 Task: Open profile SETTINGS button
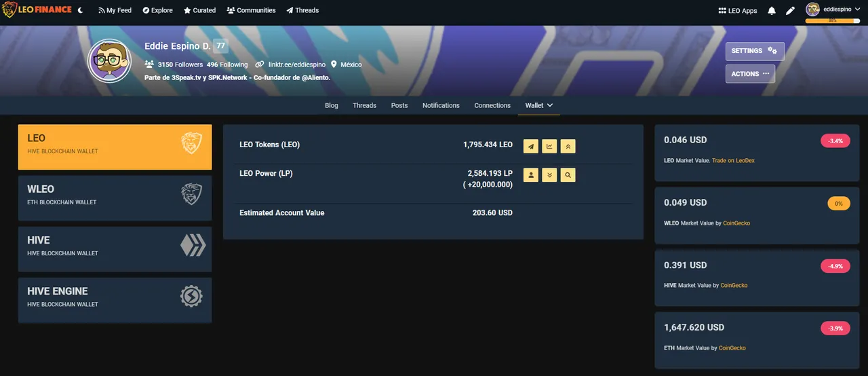755,51
